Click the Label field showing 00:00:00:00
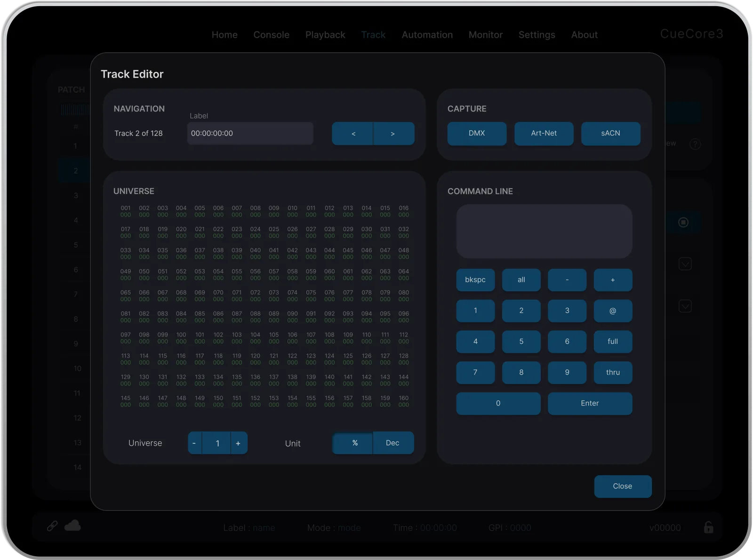Screen dimensions: 753x560 pos(250,133)
